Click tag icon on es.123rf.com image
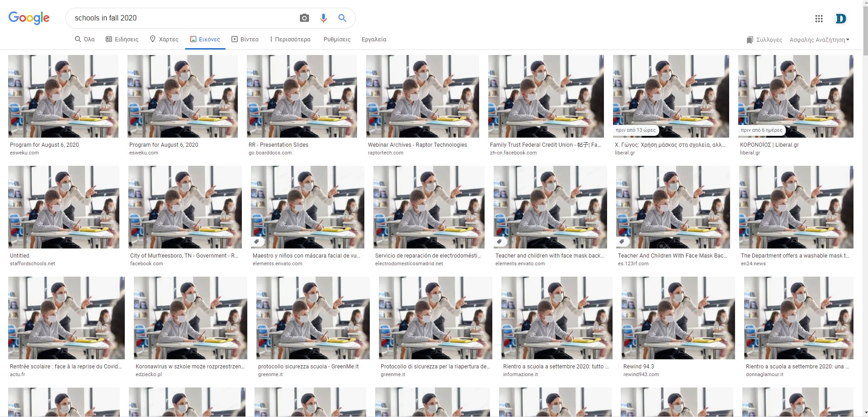This screenshot has height=417, width=868. tap(622, 242)
